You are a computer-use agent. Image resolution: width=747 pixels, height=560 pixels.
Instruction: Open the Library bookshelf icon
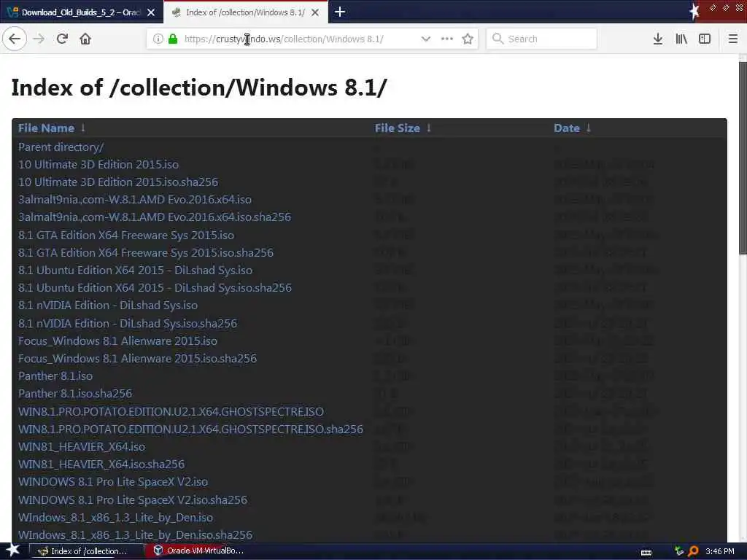pos(681,39)
